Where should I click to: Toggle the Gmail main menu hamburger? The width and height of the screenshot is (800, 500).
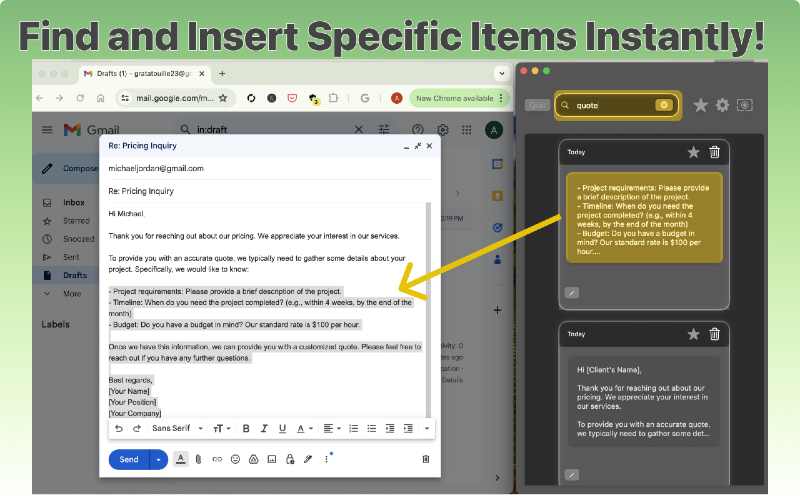coord(47,130)
